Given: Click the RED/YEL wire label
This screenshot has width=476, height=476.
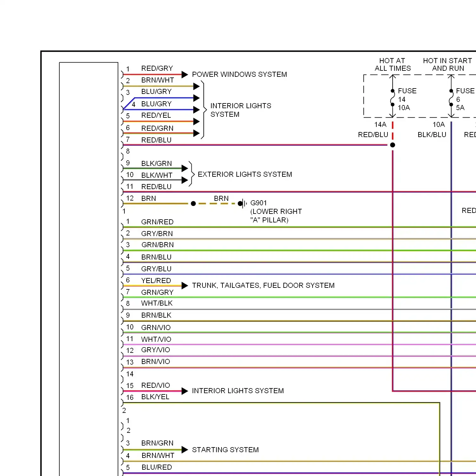Looking at the screenshot, I should pyautogui.click(x=156, y=116).
